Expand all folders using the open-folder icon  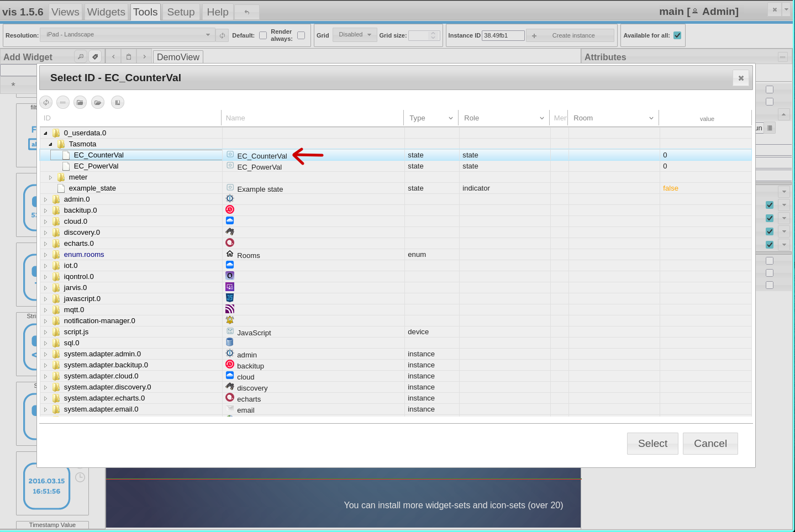click(98, 102)
